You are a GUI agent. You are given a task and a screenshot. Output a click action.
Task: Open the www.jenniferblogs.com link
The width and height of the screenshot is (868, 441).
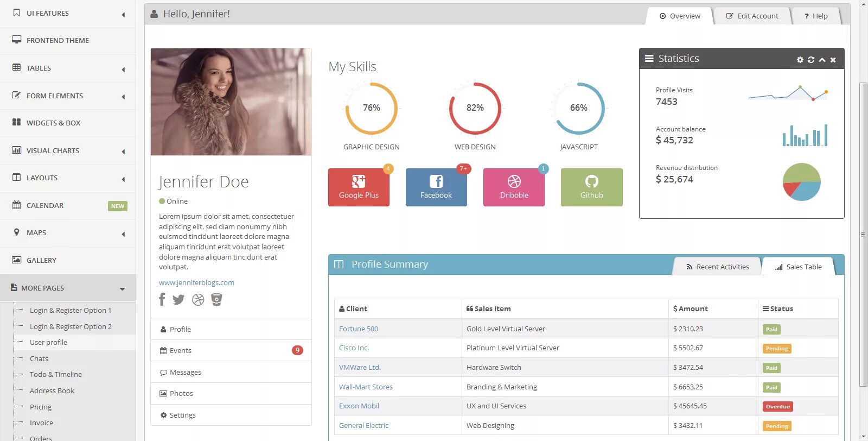pyautogui.click(x=196, y=282)
